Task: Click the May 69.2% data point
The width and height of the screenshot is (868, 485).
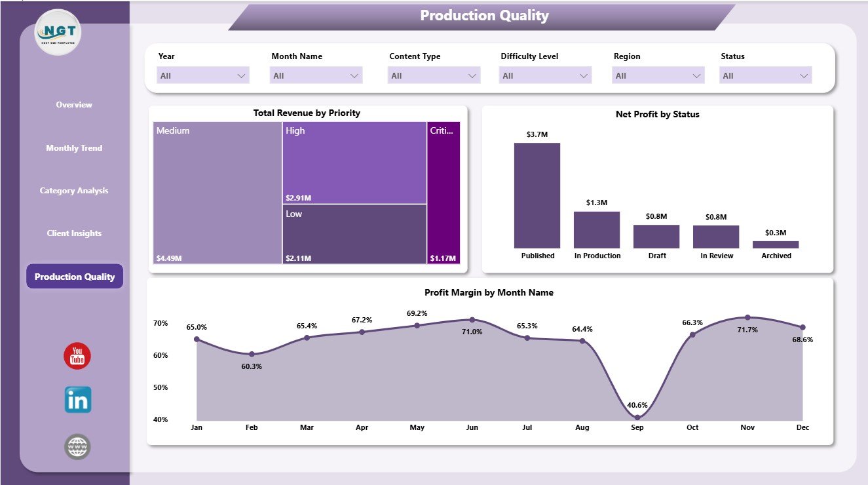Action: (417, 326)
